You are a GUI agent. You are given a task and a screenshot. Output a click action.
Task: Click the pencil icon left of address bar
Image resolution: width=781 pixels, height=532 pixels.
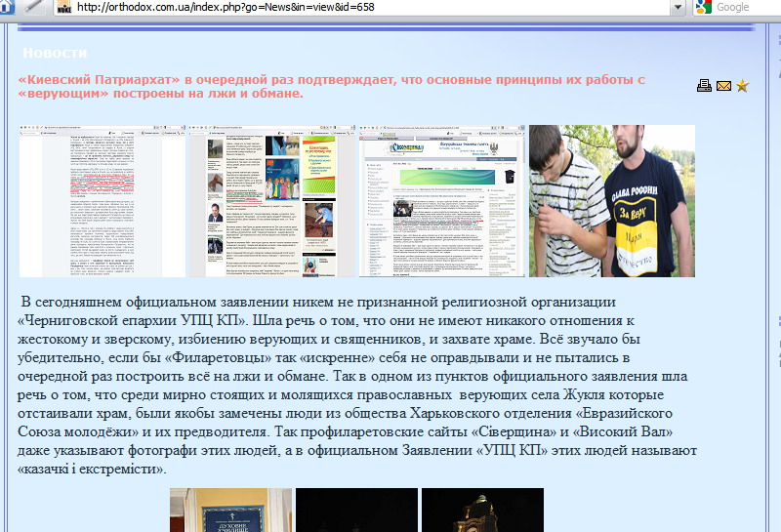(34, 7)
